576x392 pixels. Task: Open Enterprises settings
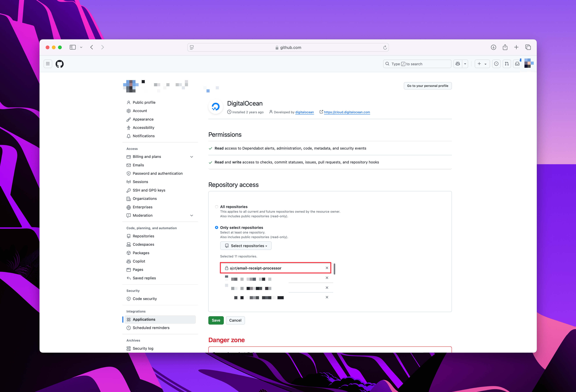[142, 207]
